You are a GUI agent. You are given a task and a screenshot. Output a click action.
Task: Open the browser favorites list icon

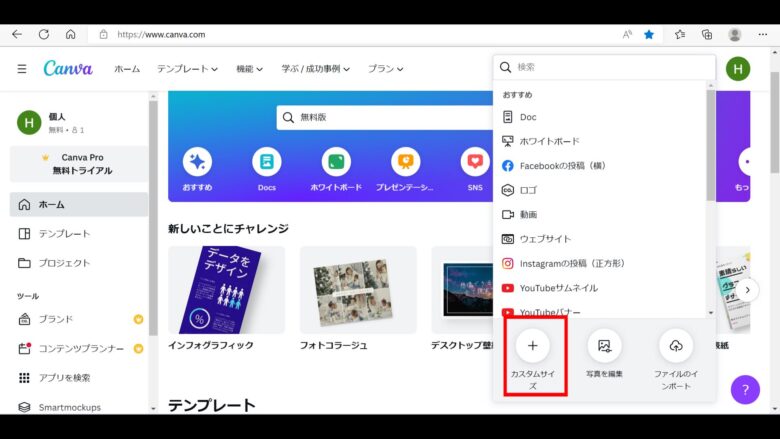(680, 34)
